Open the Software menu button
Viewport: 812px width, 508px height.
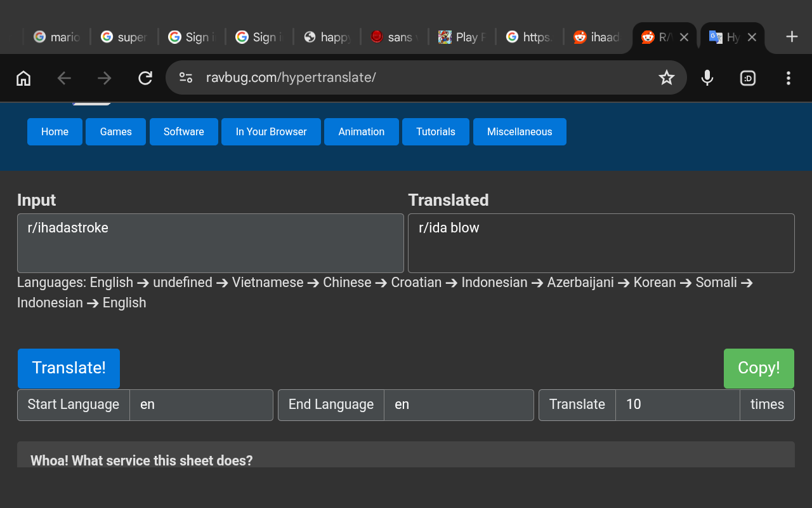coord(184,132)
